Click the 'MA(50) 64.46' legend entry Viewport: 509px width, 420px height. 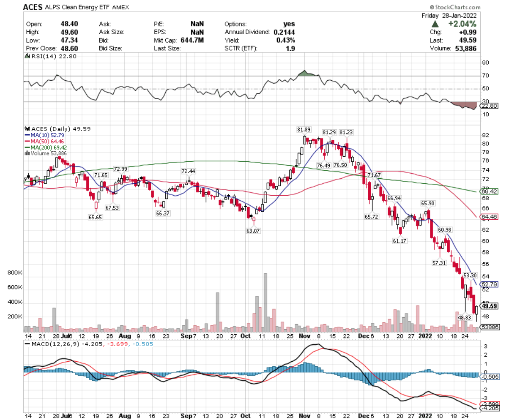[x=44, y=141]
